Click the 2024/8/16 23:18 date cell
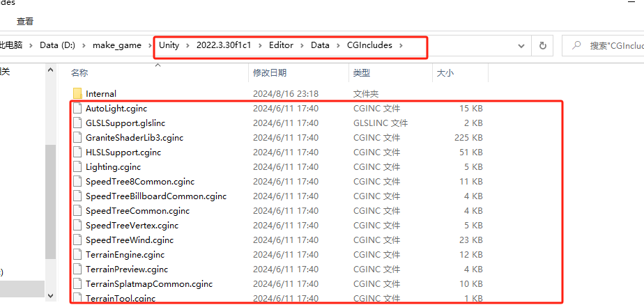 click(x=286, y=93)
